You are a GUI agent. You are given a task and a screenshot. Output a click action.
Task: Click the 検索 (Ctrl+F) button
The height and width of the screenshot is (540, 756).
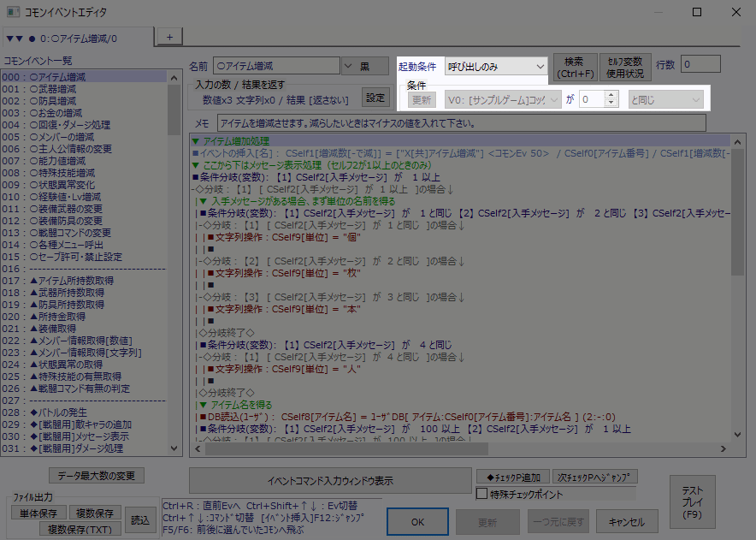pos(576,67)
